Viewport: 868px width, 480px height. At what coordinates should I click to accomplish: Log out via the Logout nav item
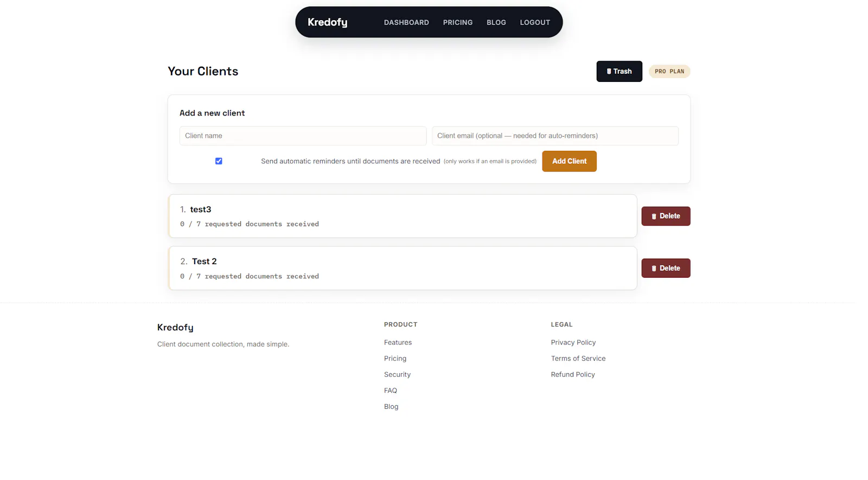[535, 22]
